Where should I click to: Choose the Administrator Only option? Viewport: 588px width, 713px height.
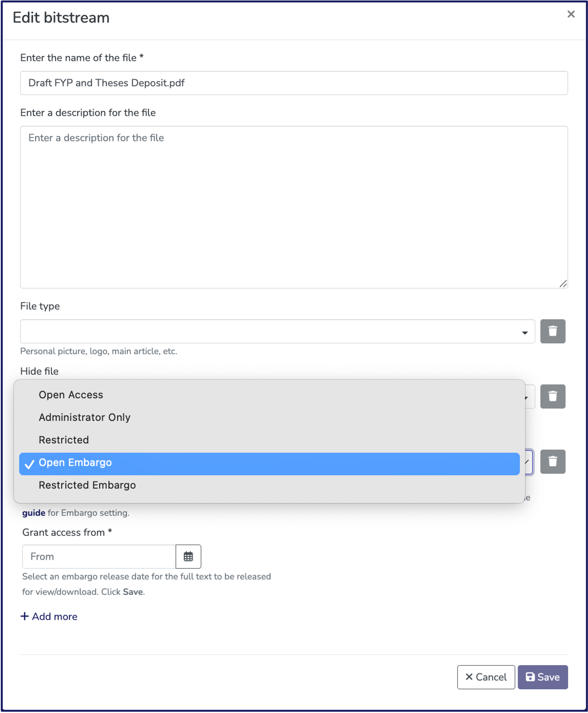(84, 417)
